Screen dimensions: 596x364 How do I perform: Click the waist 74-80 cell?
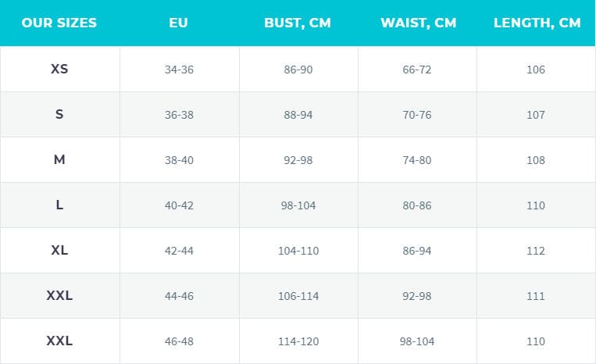[x=417, y=160]
